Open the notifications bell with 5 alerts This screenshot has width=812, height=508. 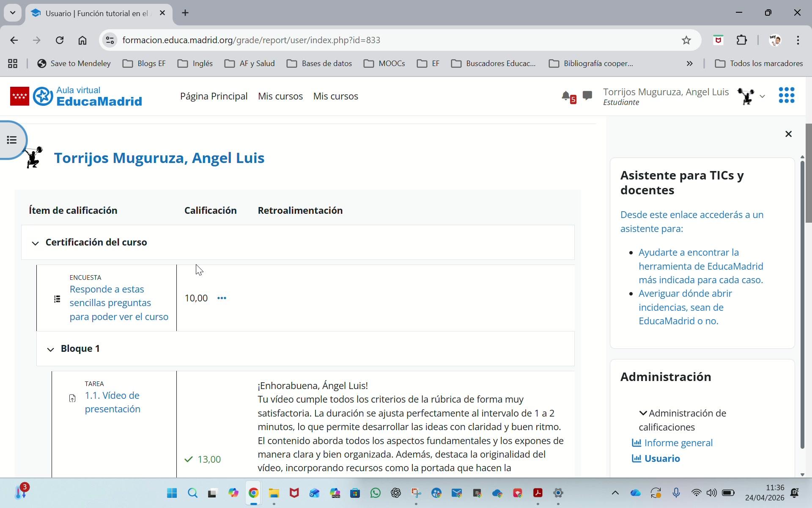point(567,97)
